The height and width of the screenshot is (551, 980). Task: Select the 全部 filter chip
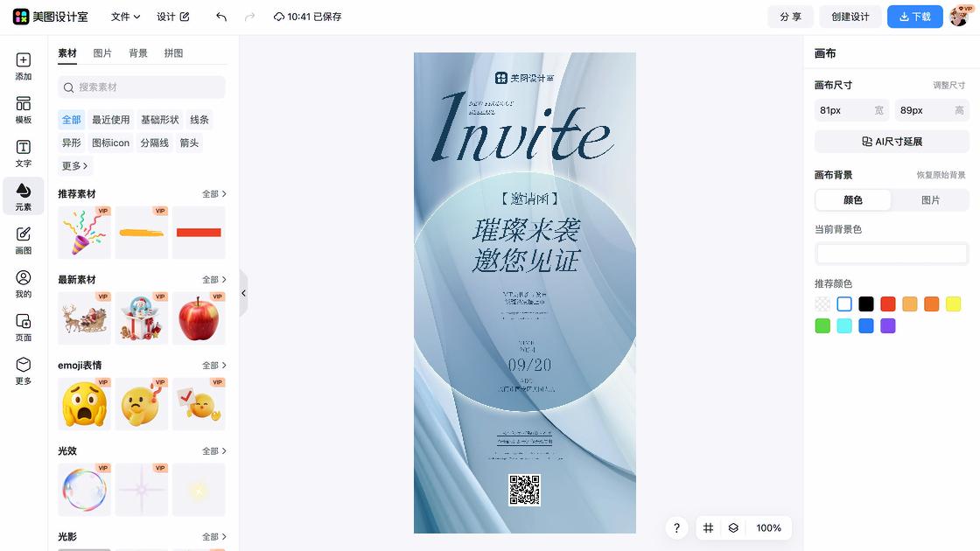tap(71, 119)
